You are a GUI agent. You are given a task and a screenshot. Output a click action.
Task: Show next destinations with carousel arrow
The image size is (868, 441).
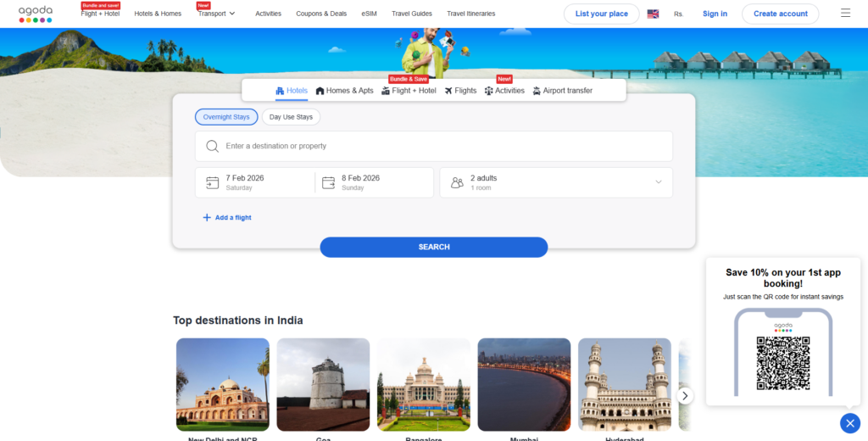[x=685, y=396]
